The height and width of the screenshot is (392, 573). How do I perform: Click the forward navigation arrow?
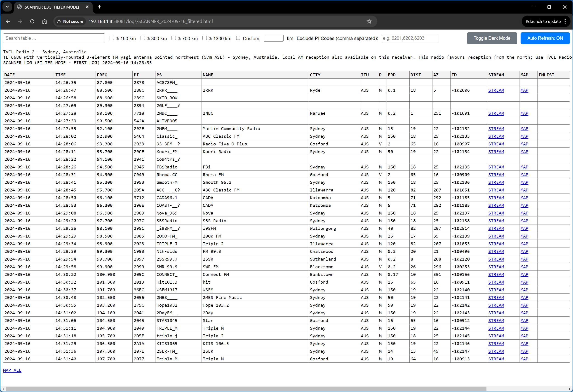click(20, 21)
